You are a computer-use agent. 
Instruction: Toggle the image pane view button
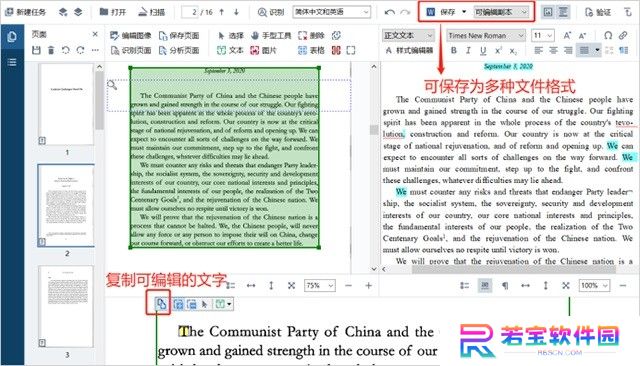point(548,12)
